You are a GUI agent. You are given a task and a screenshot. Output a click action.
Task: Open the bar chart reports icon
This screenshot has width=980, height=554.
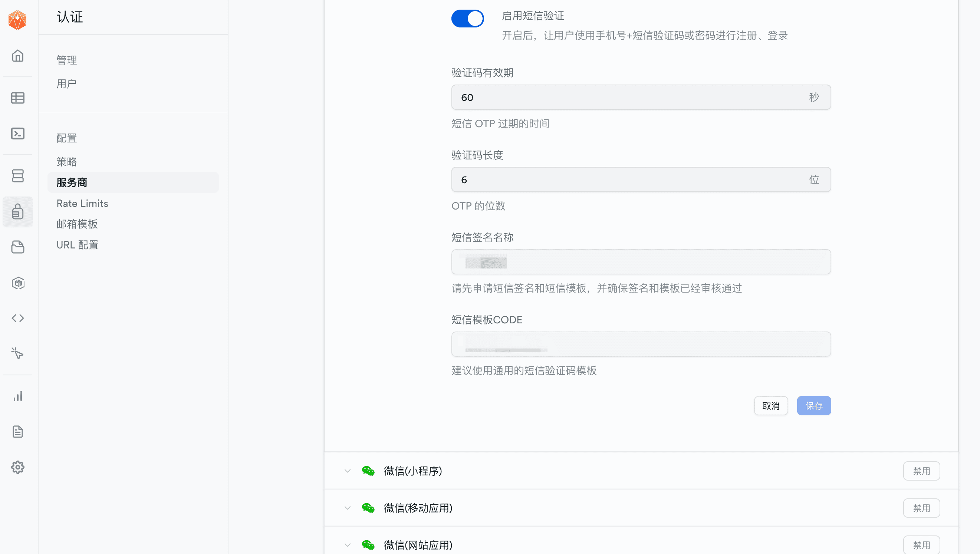[x=17, y=396]
